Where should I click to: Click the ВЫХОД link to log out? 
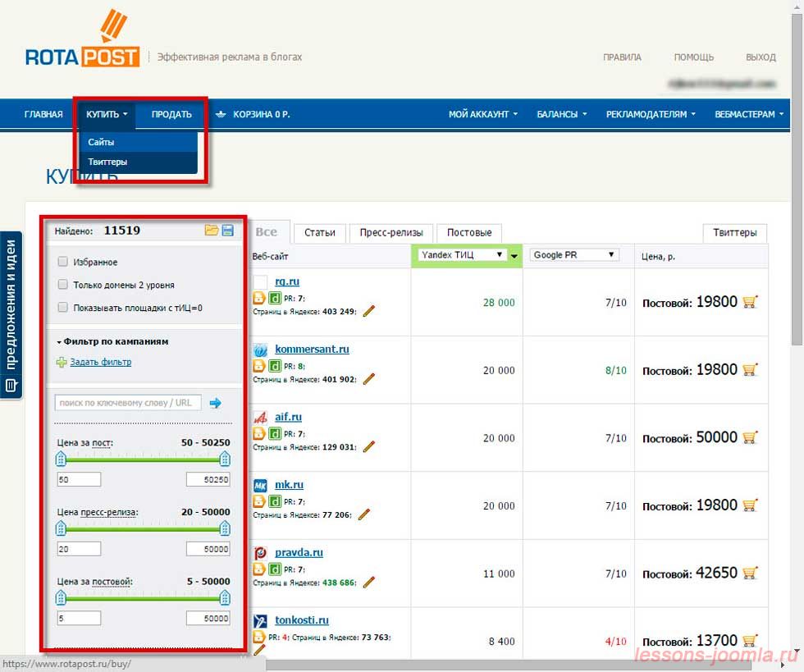pos(761,57)
